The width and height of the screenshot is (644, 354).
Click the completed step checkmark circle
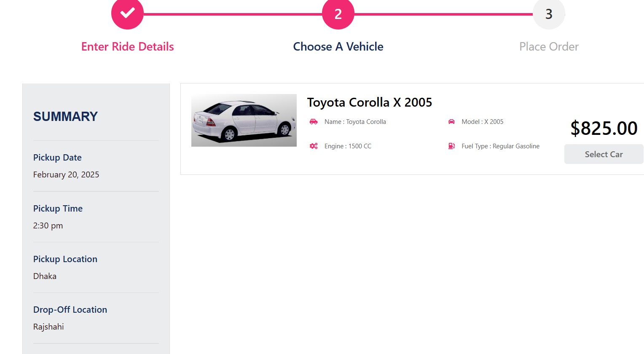tap(127, 13)
